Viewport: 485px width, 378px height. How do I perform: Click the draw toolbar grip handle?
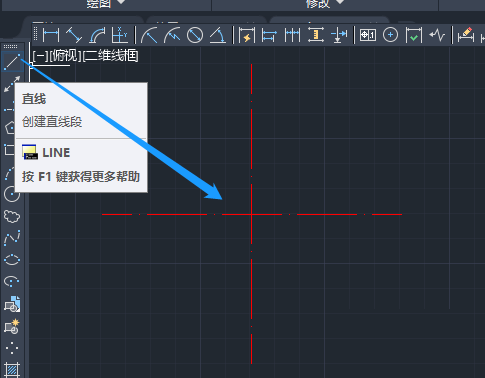(x=10, y=46)
